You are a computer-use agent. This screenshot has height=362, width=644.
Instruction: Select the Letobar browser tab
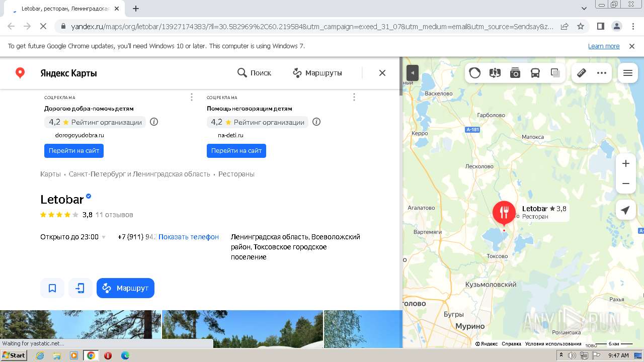tap(64, 9)
